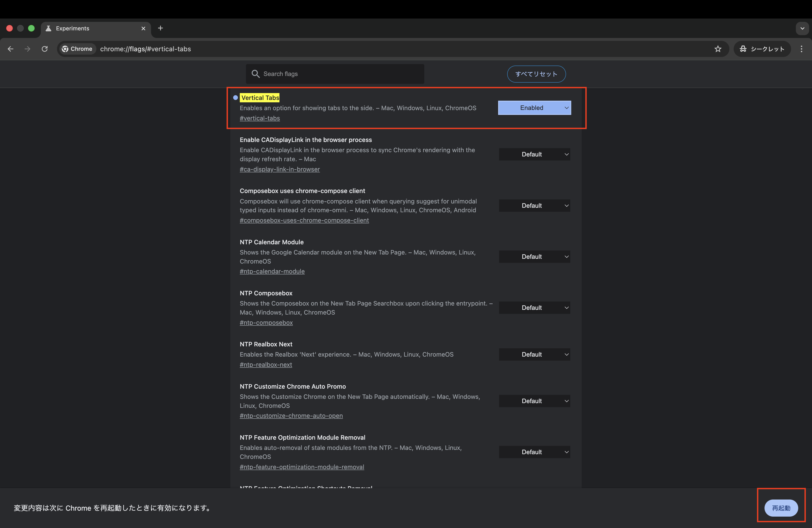Image resolution: width=812 pixels, height=528 pixels.
Task: Follow the #ntp-calendar-module link
Action: coord(272,272)
